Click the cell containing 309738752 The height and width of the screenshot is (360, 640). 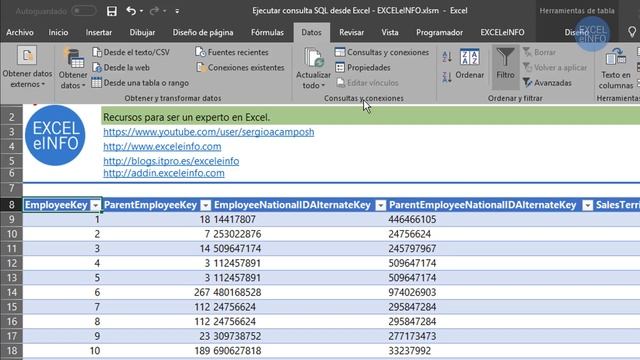(299, 336)
